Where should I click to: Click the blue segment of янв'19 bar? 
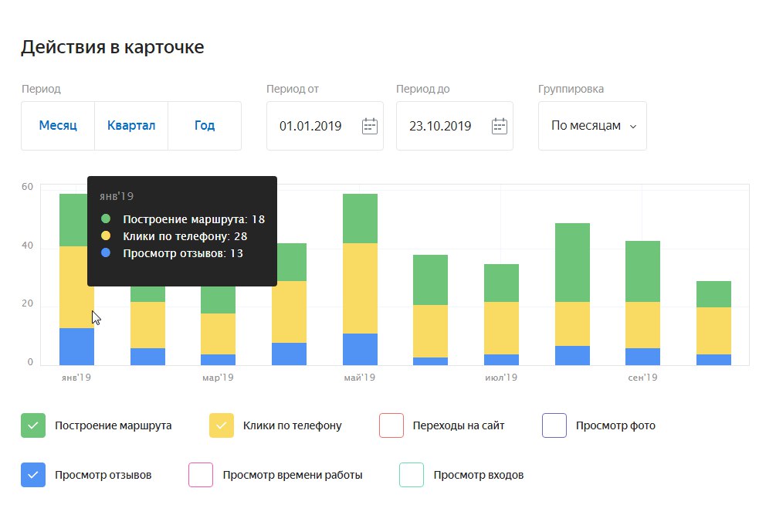click(76, 347)
